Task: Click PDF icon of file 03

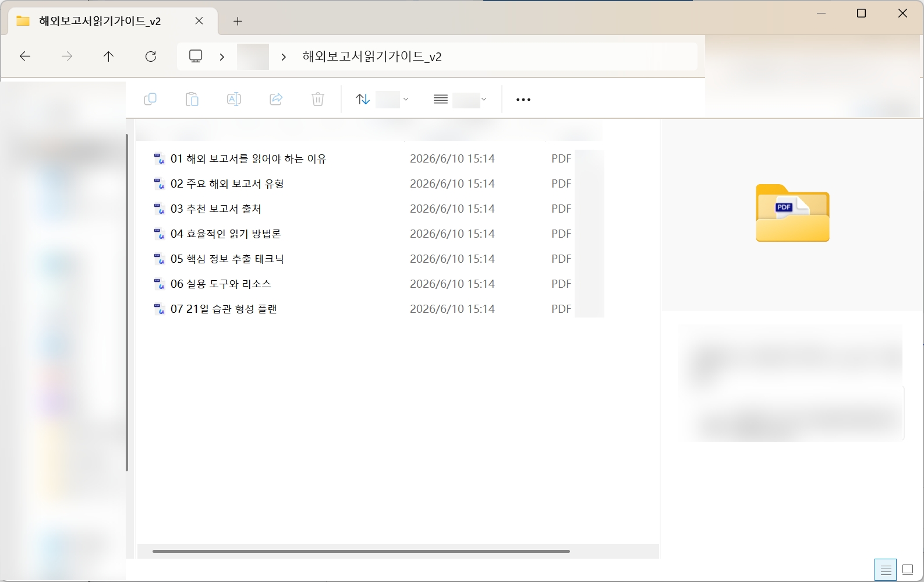Action: click(159, 209)
